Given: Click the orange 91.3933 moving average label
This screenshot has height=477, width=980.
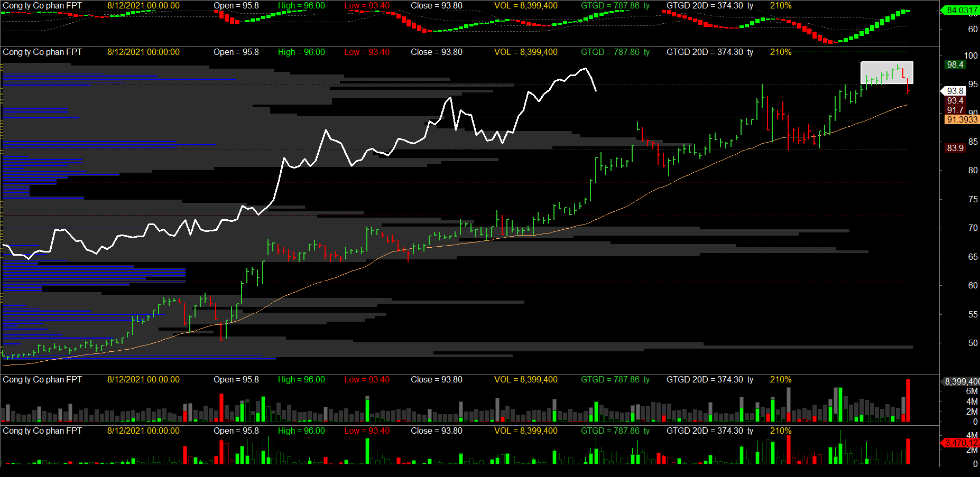Looking at the screenshot, I should click(961, 119).
